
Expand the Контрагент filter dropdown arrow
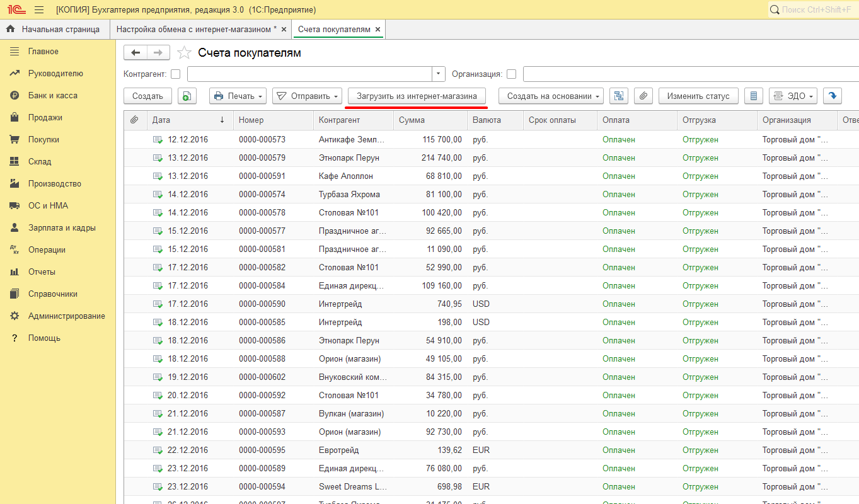tap(439, 74)
